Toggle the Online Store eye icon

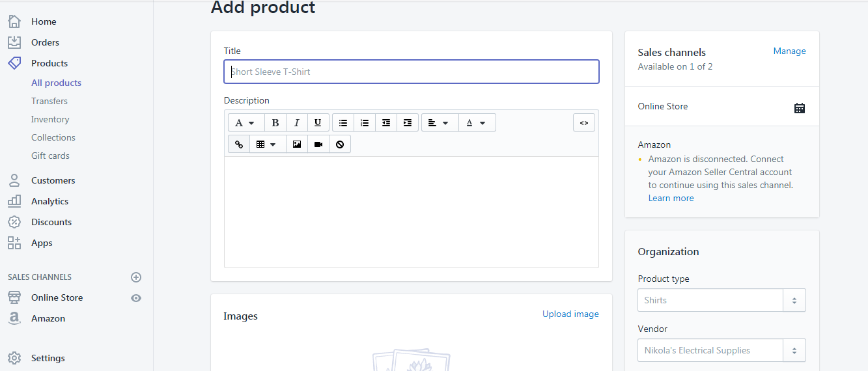tap(136, 298)
